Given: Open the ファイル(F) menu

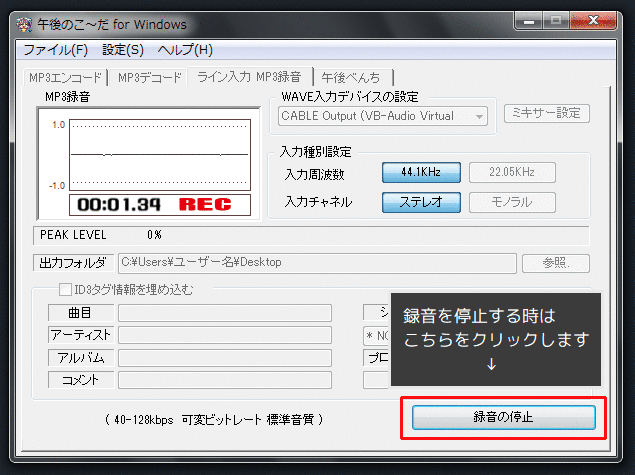Looking at the screenshot, I should click(x=56, y=49).
